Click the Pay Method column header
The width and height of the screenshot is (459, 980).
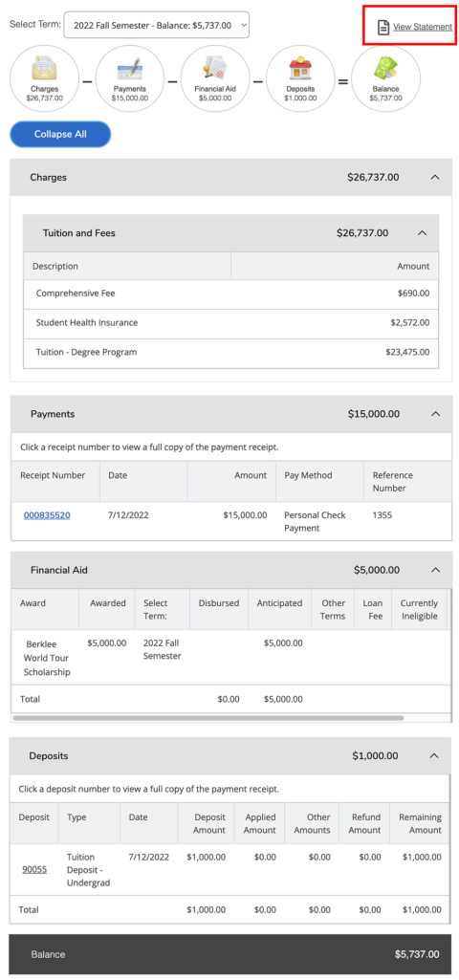tap(319, 481)
